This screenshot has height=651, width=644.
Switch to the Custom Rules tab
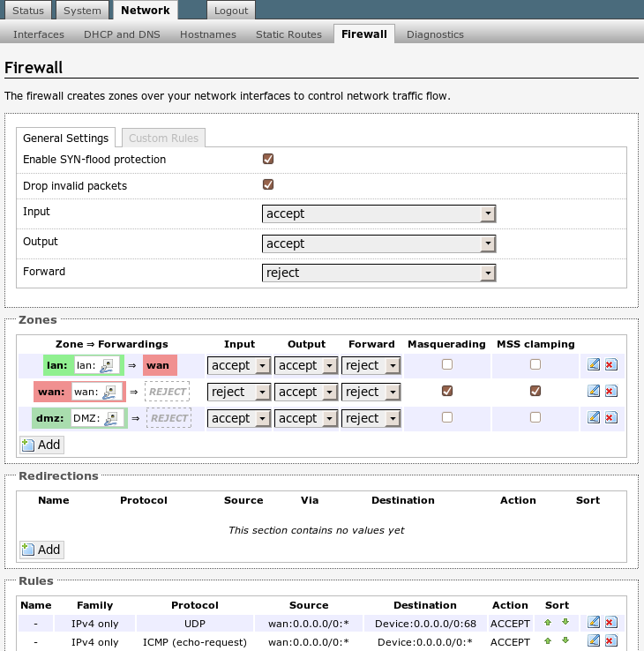[x=163, y=138]
